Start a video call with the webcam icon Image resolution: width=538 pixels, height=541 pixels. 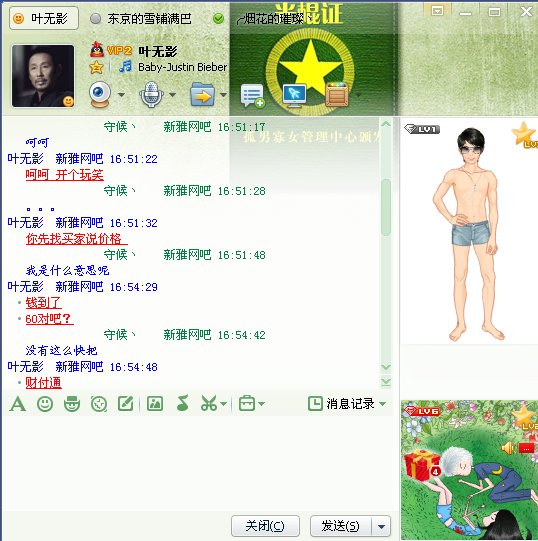[100, 94]
